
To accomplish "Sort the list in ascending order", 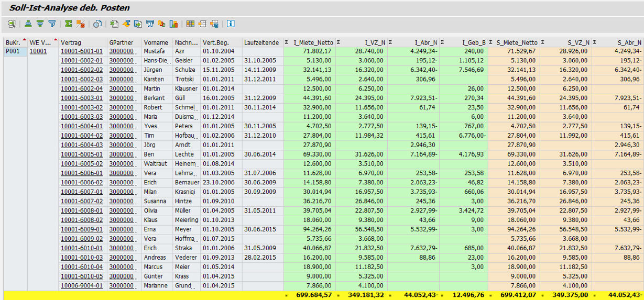I will tap(28, 24).
